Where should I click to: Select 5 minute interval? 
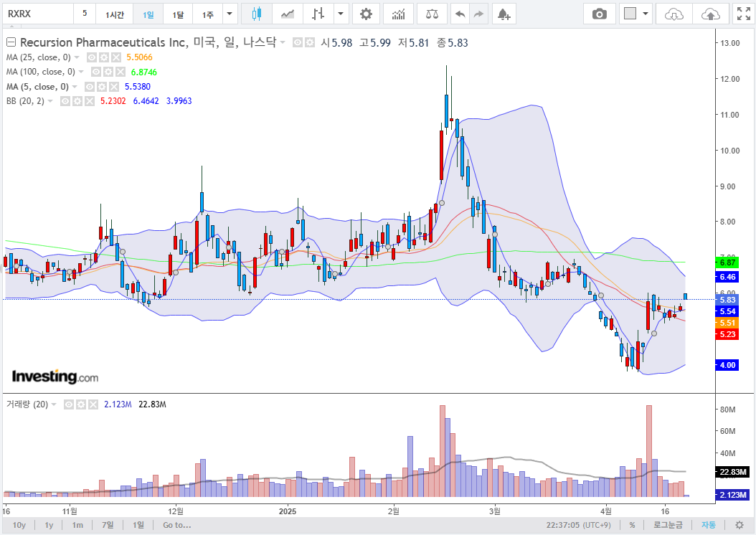[x=85, y=14]
